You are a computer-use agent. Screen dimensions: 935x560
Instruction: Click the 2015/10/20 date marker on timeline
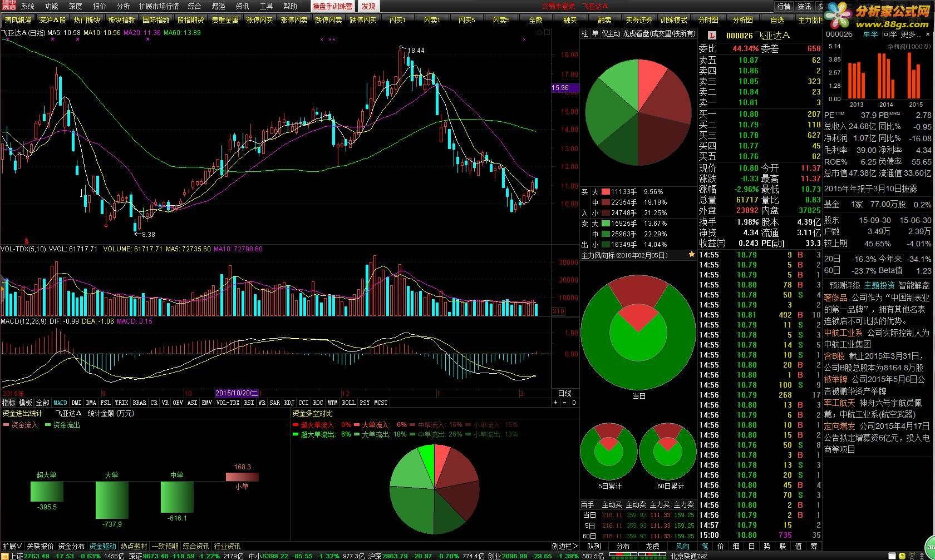tap(237, 393)
